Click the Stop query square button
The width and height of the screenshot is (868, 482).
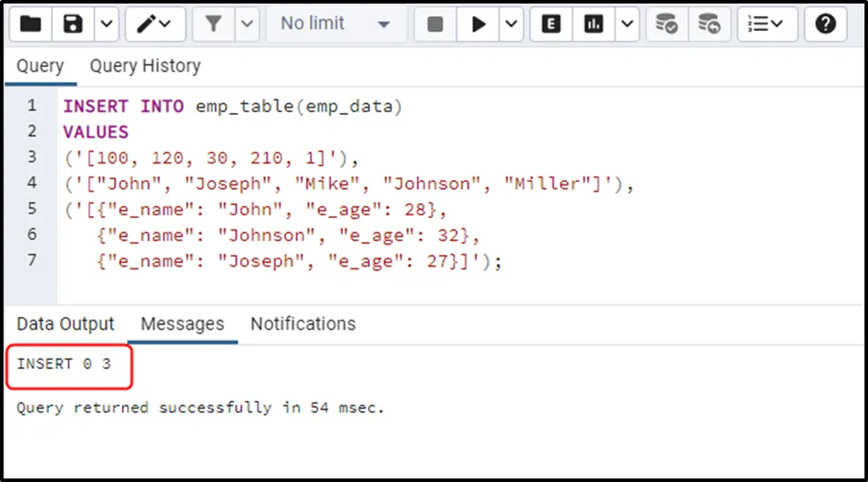point(435,25)
